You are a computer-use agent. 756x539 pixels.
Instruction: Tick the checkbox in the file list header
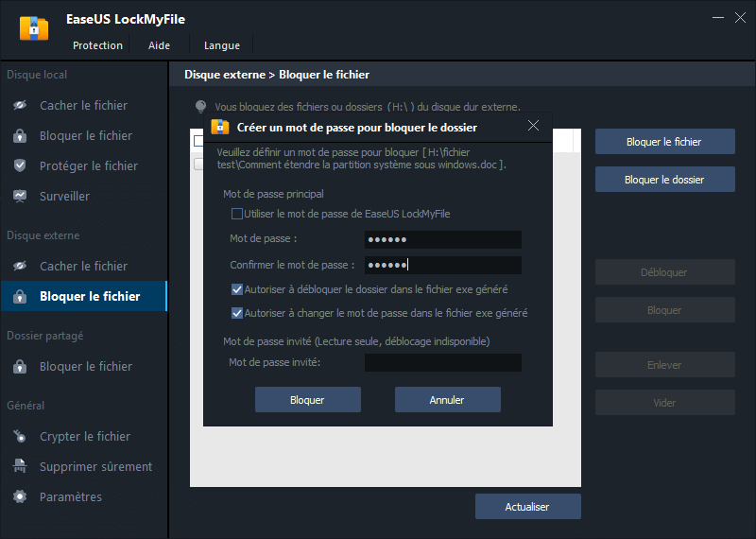point(198,141)
